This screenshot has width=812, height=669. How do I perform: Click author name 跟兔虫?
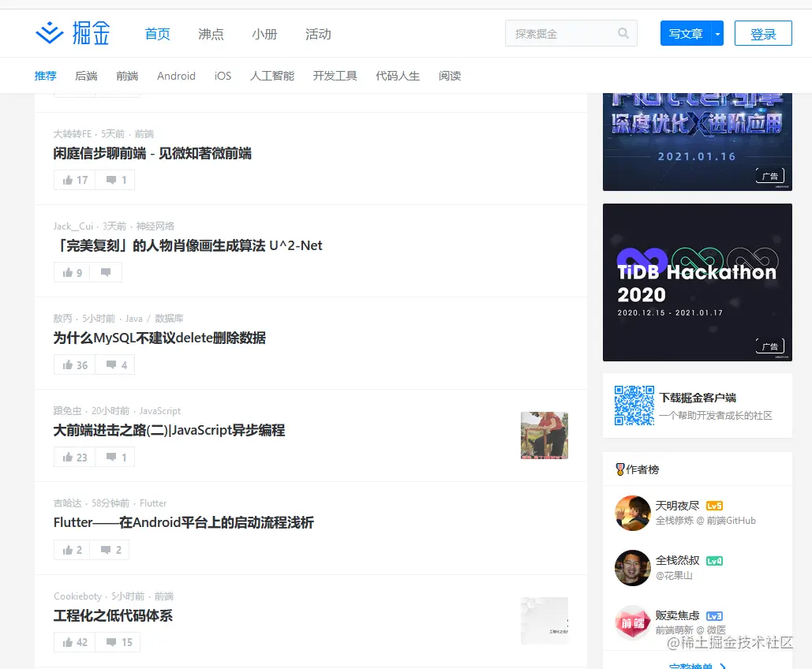[67, 411]
